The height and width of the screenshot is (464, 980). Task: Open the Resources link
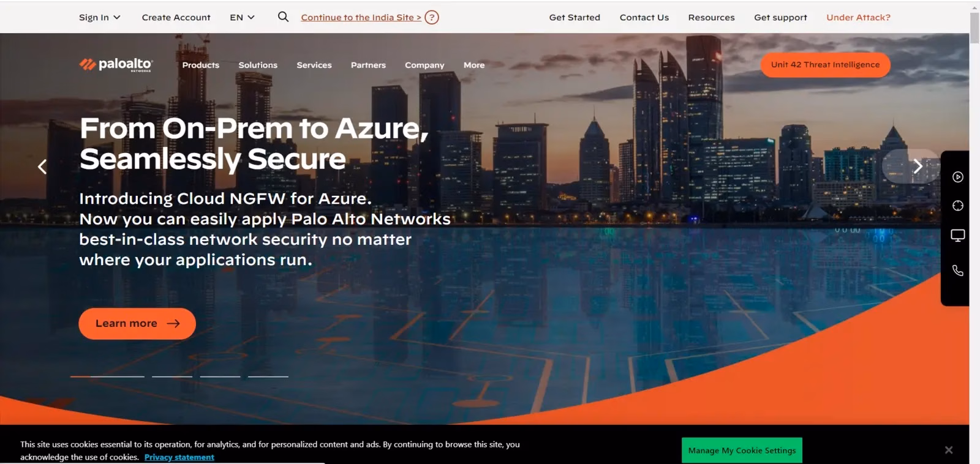711,17
